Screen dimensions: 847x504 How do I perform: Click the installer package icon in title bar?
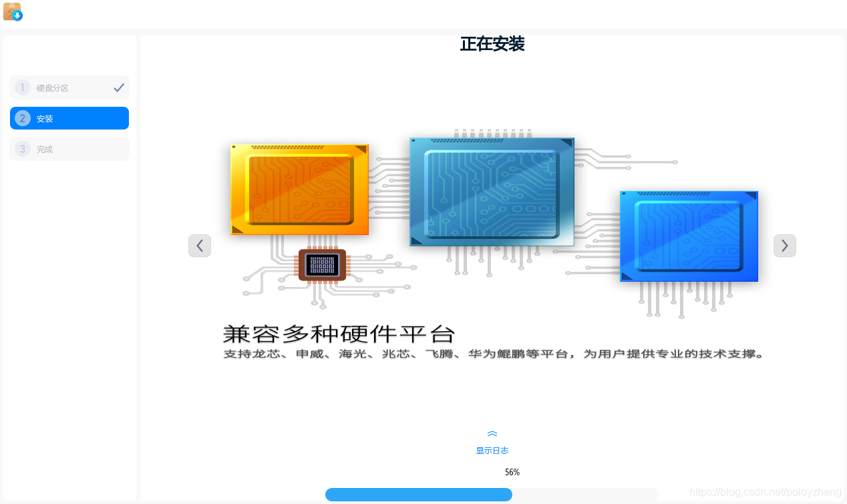tap(13, 12)
